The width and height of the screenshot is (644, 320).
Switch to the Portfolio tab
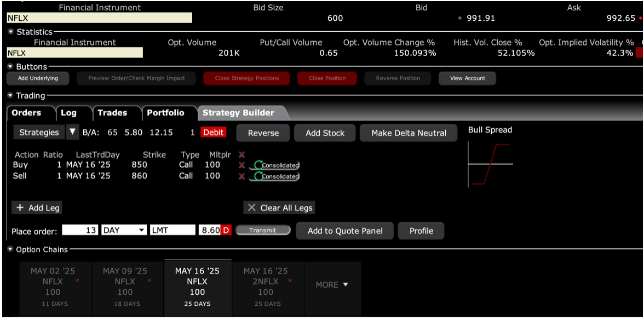click(165, 113)
